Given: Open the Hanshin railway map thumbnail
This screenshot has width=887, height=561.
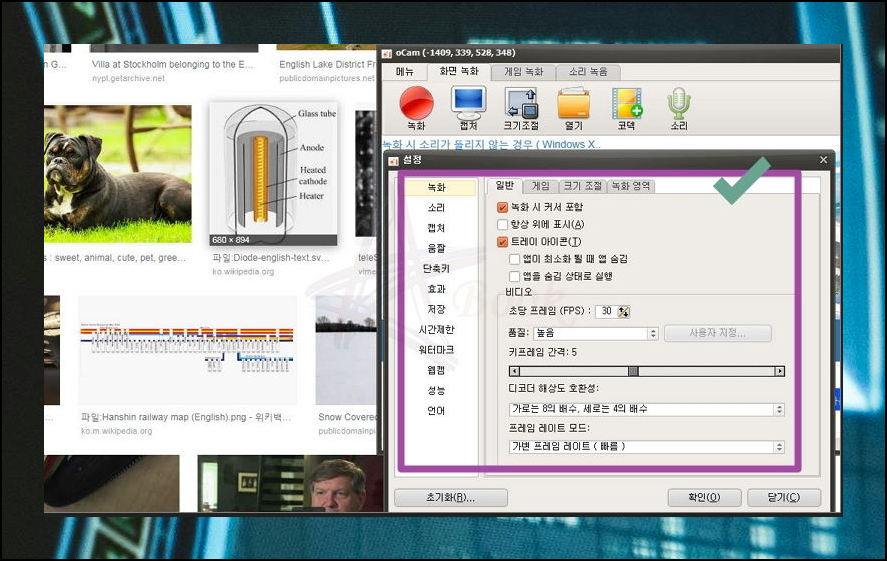Looking at the screenshot, I should 187,349.
